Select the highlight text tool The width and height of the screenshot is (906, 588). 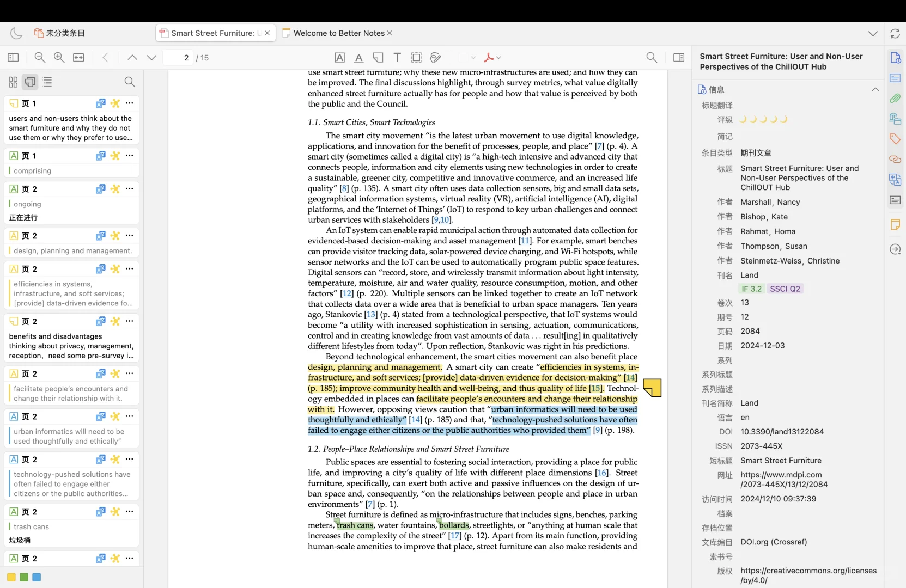[x=339, y=57]
